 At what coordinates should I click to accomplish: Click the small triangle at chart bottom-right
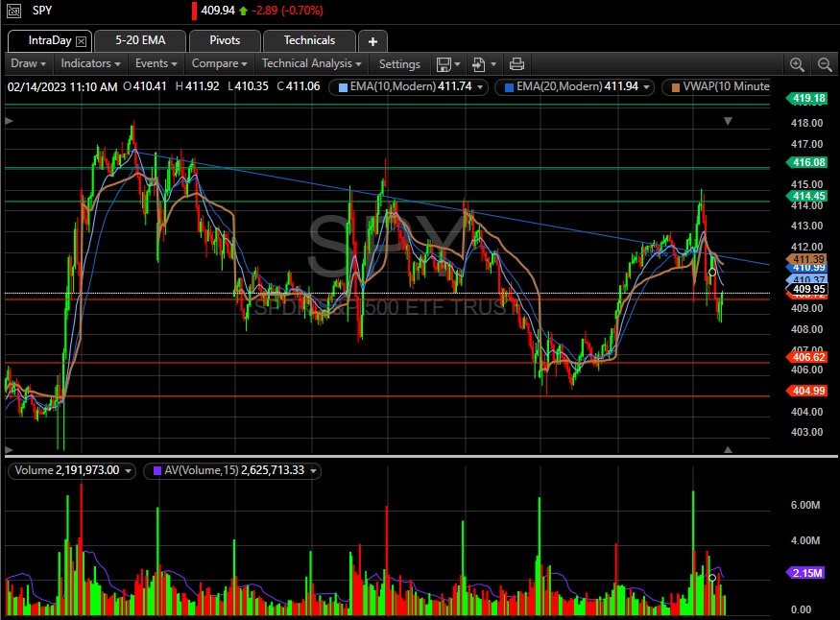(x=728, y=449)
